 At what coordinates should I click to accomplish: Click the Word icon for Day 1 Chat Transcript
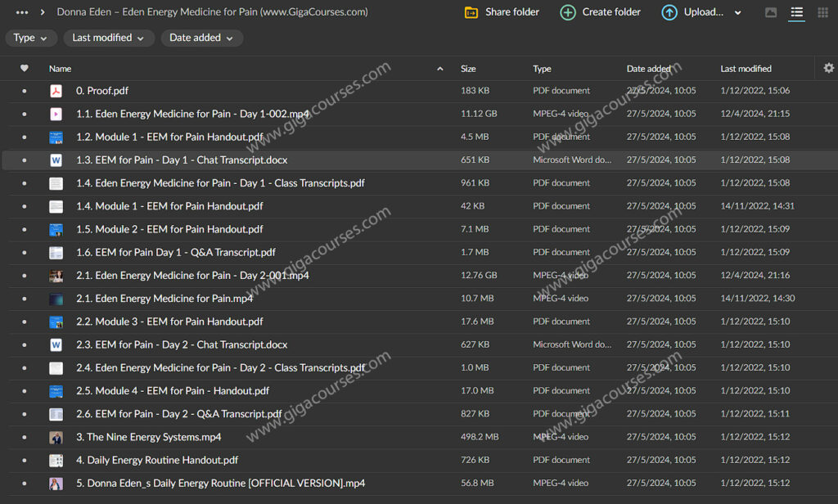(56, 160)
